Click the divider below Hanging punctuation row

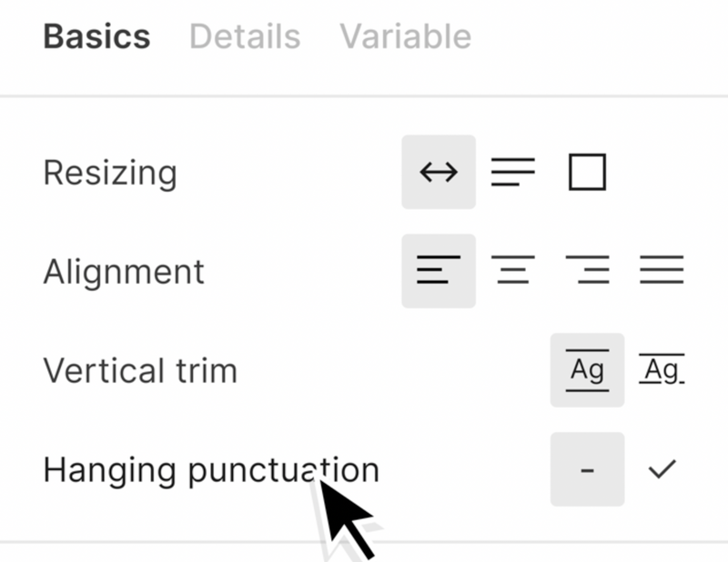(x=364, y=542)
